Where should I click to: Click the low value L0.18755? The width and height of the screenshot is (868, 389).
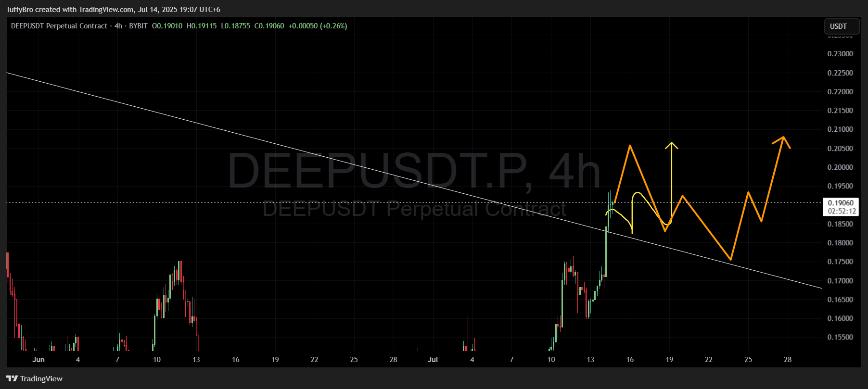point(236,26)
